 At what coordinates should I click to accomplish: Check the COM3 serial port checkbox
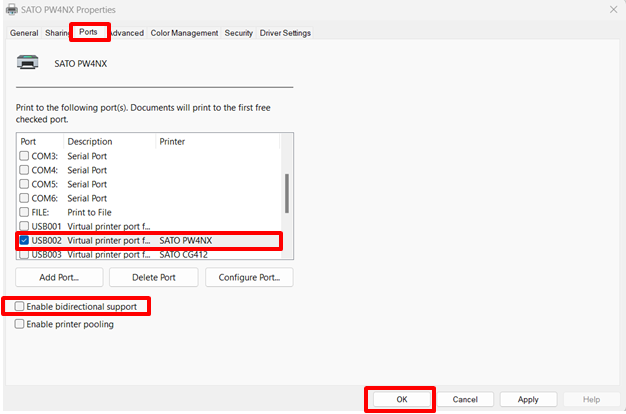[x=25, y=156]
